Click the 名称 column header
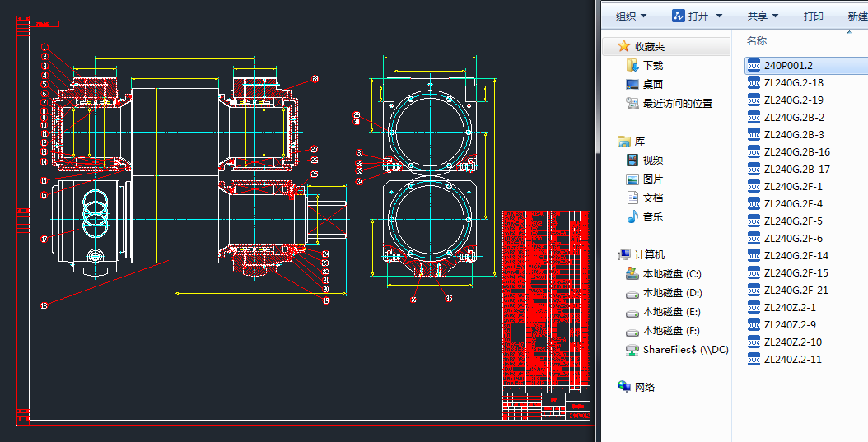Viewport: 868px width, 442px height. 757,40
